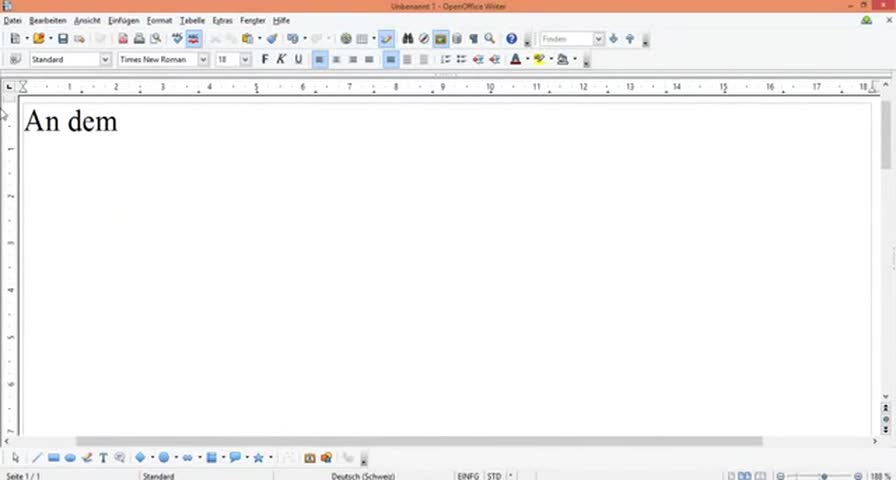Decrease paragraph indent
Image resolution: width=896 pixels, height=480 pixels.
pyautogui.click(x=478, y=59)
